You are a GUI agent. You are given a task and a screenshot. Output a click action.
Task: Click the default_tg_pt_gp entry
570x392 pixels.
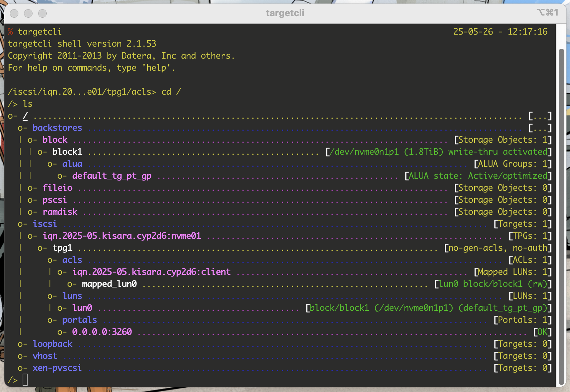[x=112, y=176]
